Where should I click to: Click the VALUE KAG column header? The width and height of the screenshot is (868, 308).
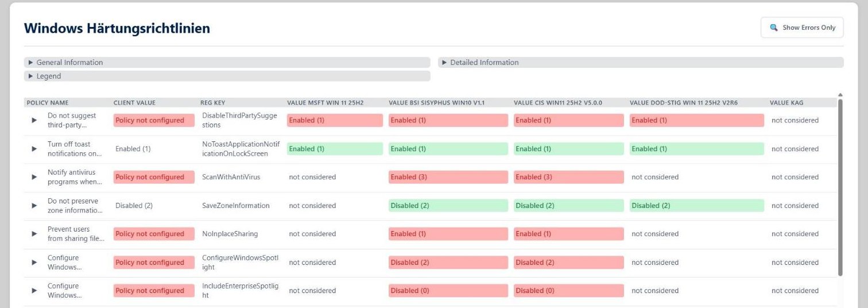point(786,103)
